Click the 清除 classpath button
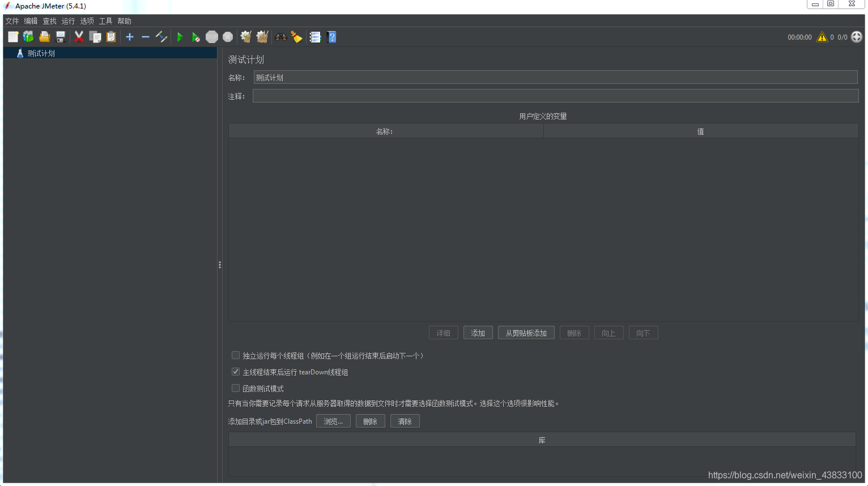The height and width of the screenshot is (486, 868). (405, 421)
